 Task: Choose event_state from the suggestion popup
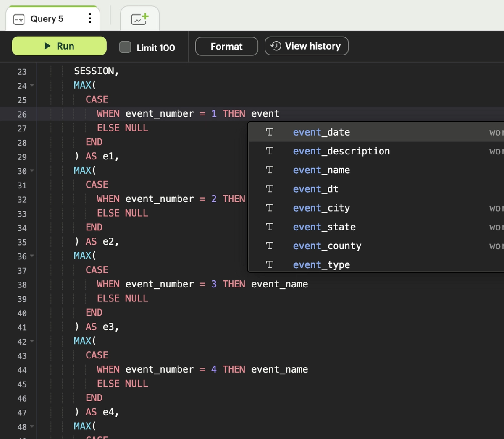[324, 227]
